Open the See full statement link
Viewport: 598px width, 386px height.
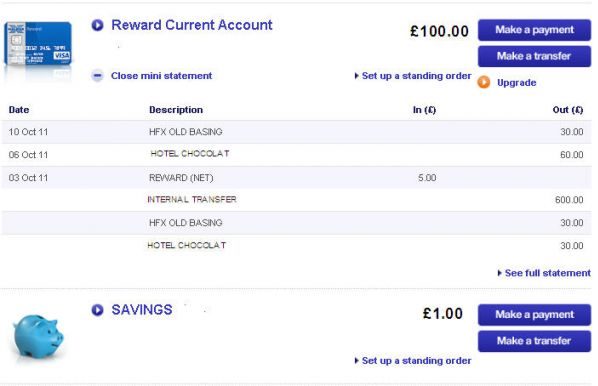(x=544, y=273)
